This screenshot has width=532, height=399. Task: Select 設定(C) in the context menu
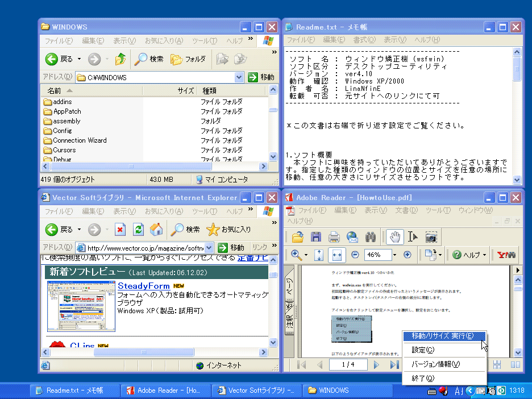coord(444,350)
